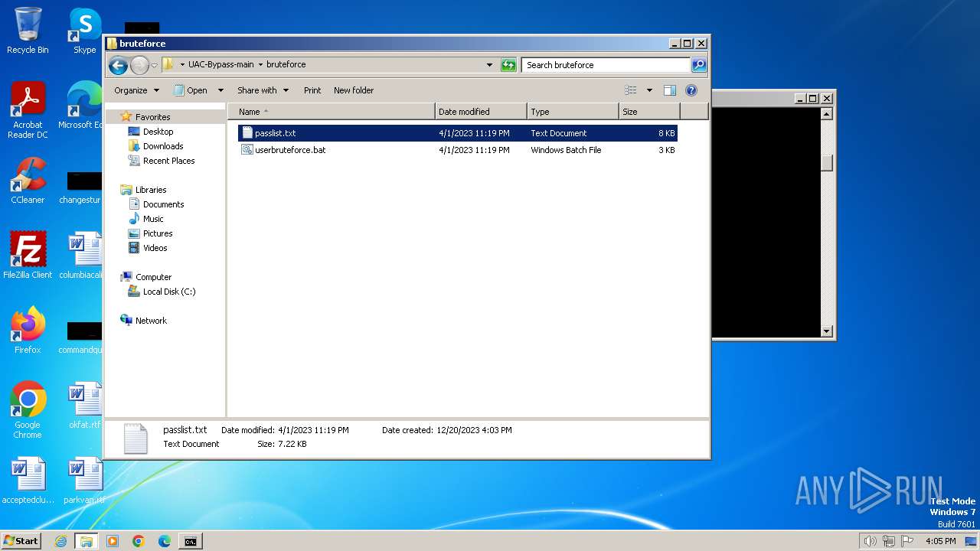Click in the Search bruteforce field

[x=606, y=65]
